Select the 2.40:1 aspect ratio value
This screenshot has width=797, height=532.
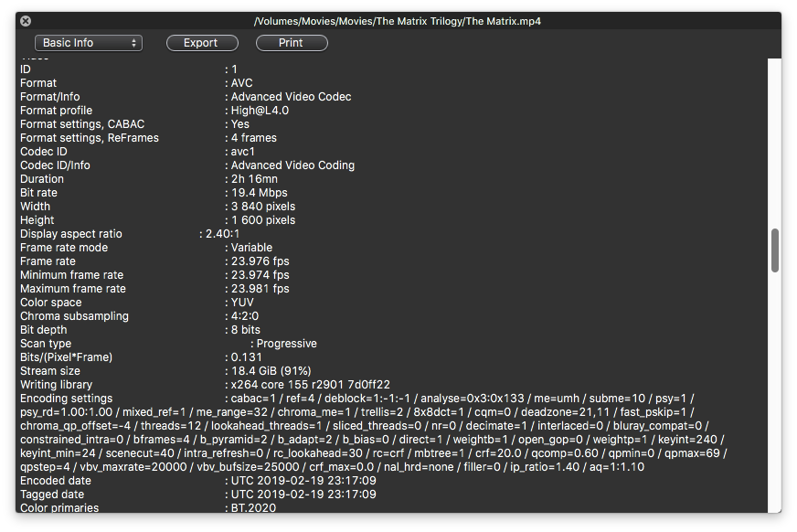[x=223, y=234]
